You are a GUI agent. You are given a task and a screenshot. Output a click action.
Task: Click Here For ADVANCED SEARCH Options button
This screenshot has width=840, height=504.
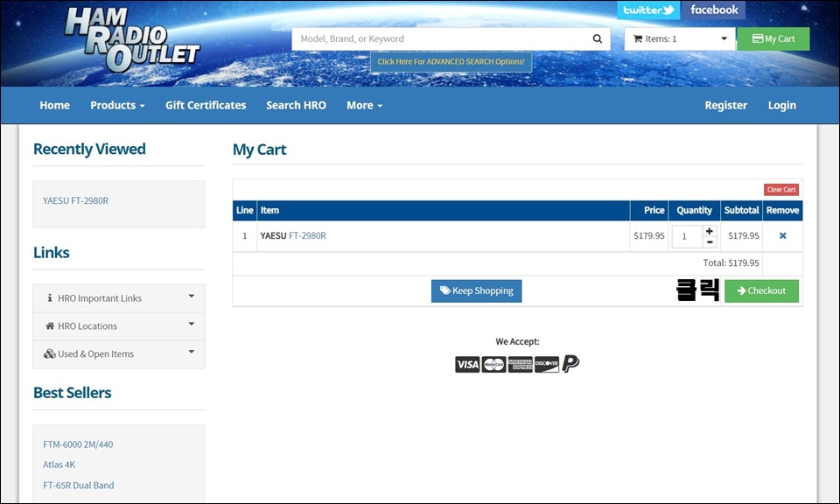coord(451,61)
